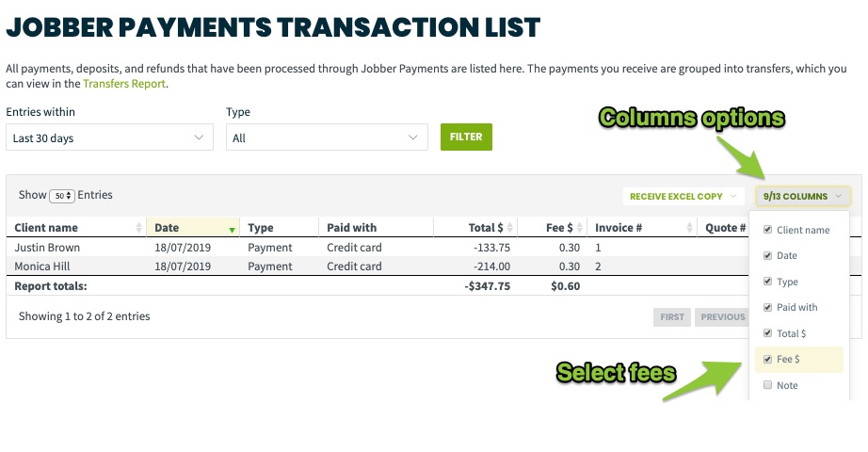Select the Date option in columns menu
The height and width of the screenshot is (452, 868).
pos(787,255)
